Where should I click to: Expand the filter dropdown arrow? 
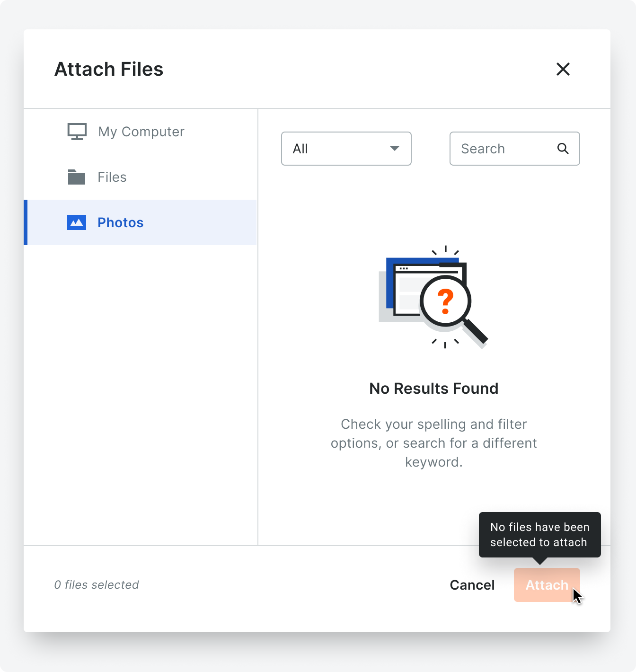point(394,149)
